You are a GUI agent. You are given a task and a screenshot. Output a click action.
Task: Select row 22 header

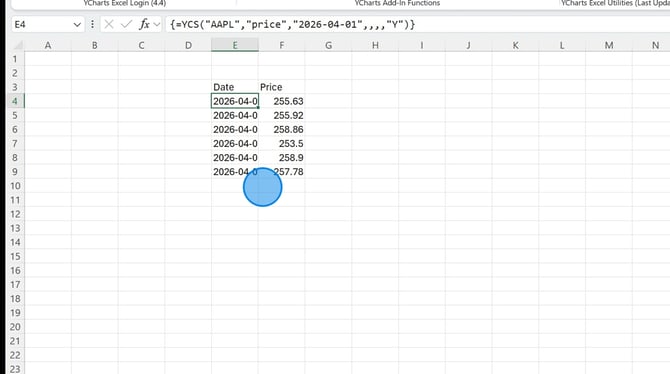point(15,355)
